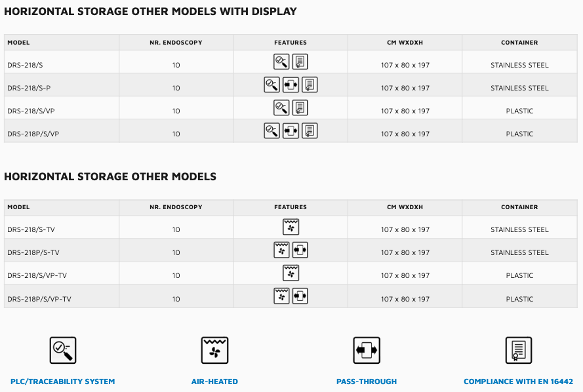Viewport: 583px width, 392px height.
Task: Click the FEATURES header in the display models table
Action: 291,43
